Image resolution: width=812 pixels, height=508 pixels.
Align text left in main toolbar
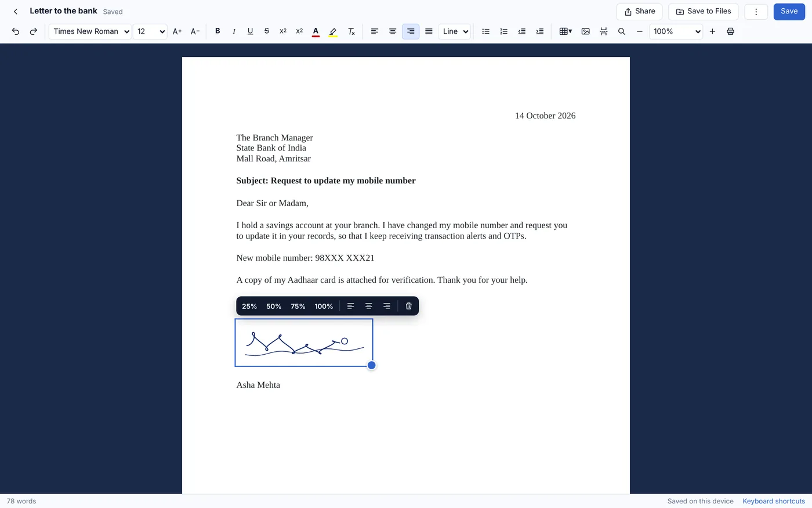pyautogui.click(x=375, y=31)
